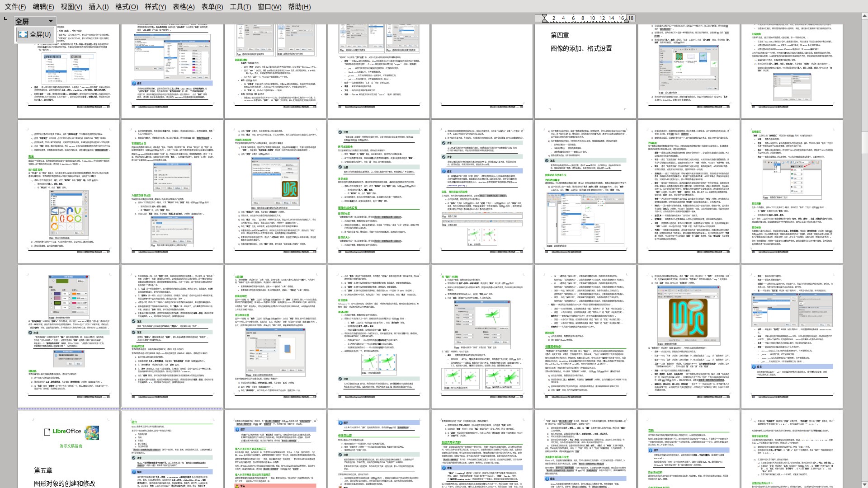Open the 样式(Y) menu
Screen dimensions: 868x488
point(155,7)
